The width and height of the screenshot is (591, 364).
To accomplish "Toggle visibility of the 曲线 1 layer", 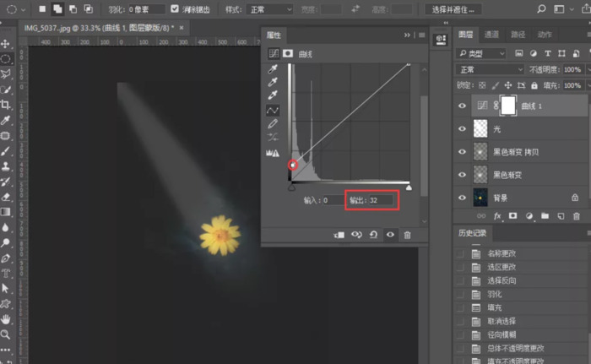I will 461,106.
